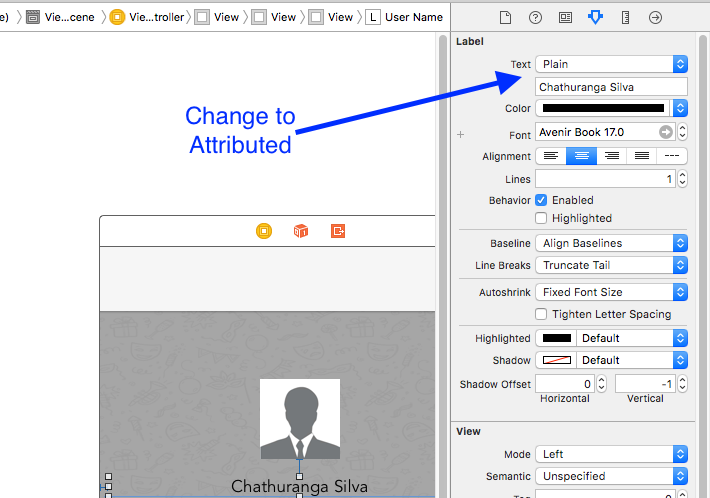Open the Quick Help inspector
This screenshot has height=498, width=710.
pos(535,17)
